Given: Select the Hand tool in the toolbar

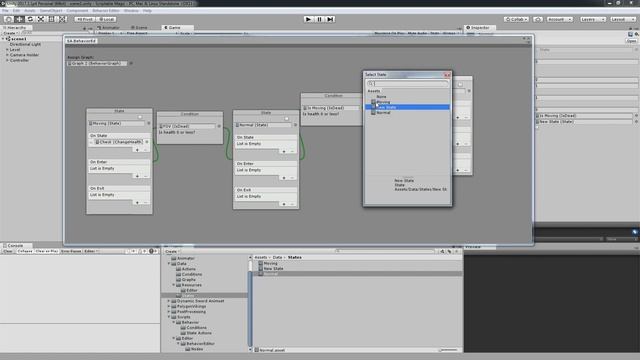Looking at the screenshot, I should tap(8, 19).
